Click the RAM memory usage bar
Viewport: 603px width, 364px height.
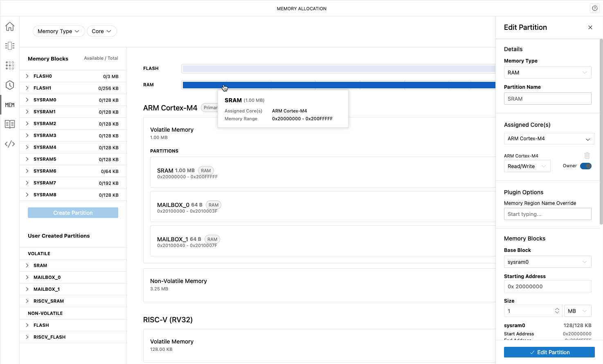pyautogui.click(x=339, y=85)
